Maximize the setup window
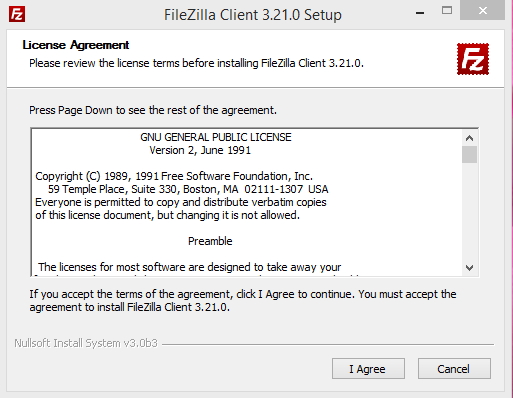 pyautogui.click(x=447, y=11)
